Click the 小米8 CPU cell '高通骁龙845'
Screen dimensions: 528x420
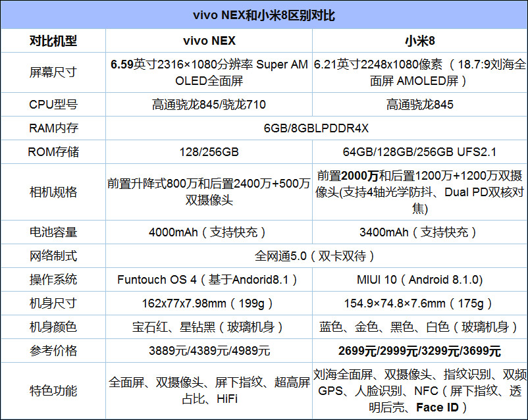419,105
